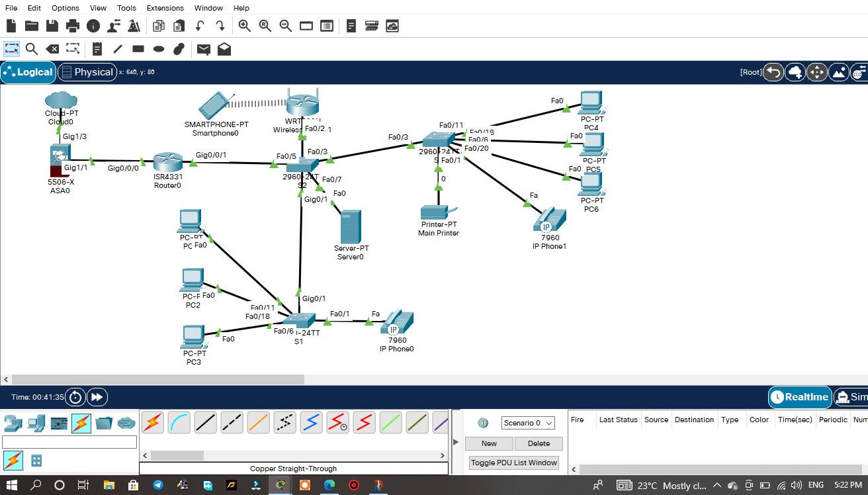868x495 pixels.
Task: Switch to Realtime mode
Action: (800, 397)
